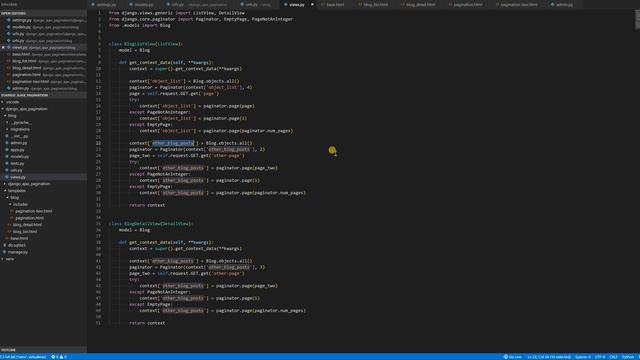Click the Python interpreter info in status bar

click(23, 357)
